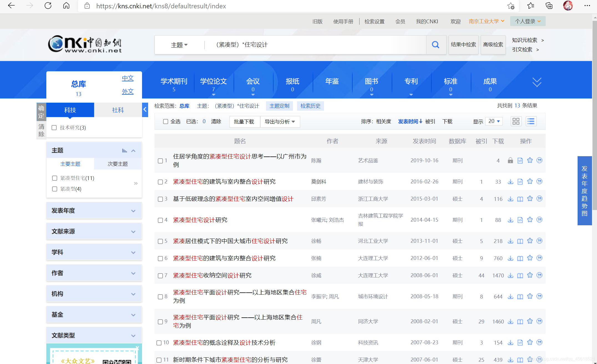
Task: Download the second result article
Action: point(510,182)
